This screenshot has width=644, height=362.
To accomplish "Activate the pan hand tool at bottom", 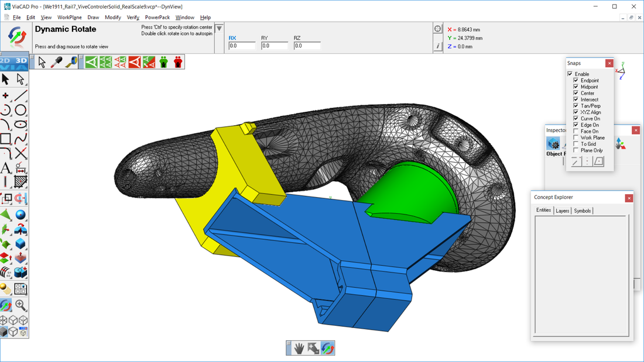I will click(299, 349).
